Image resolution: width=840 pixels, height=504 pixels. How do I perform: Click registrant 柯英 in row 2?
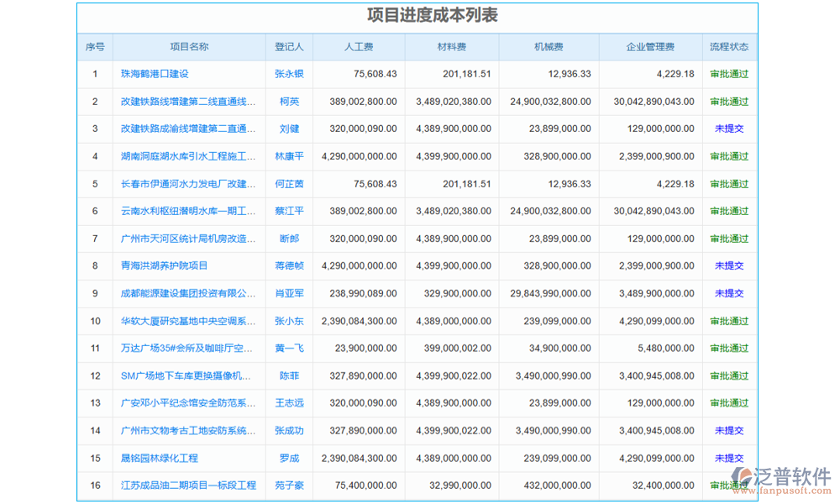point(289,102)
